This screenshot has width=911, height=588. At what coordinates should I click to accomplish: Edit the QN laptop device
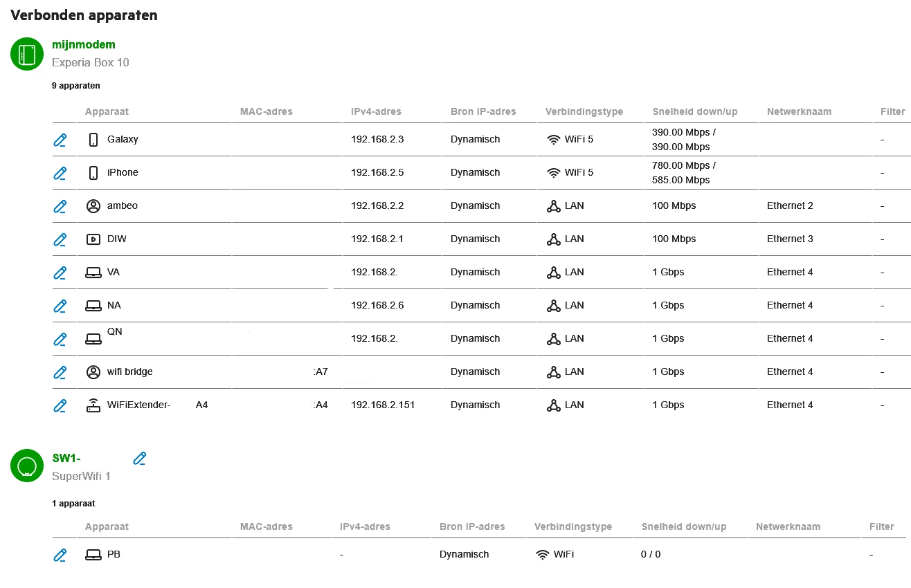point(60,339)
